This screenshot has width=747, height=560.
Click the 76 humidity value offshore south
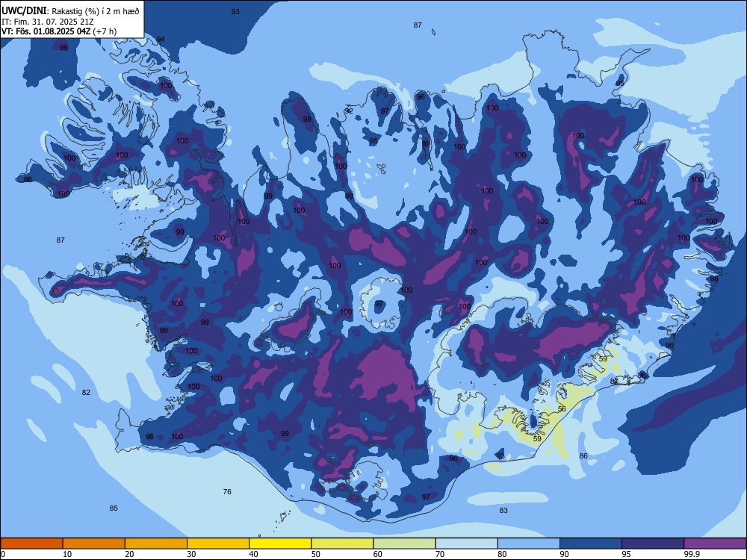[227, 491]
